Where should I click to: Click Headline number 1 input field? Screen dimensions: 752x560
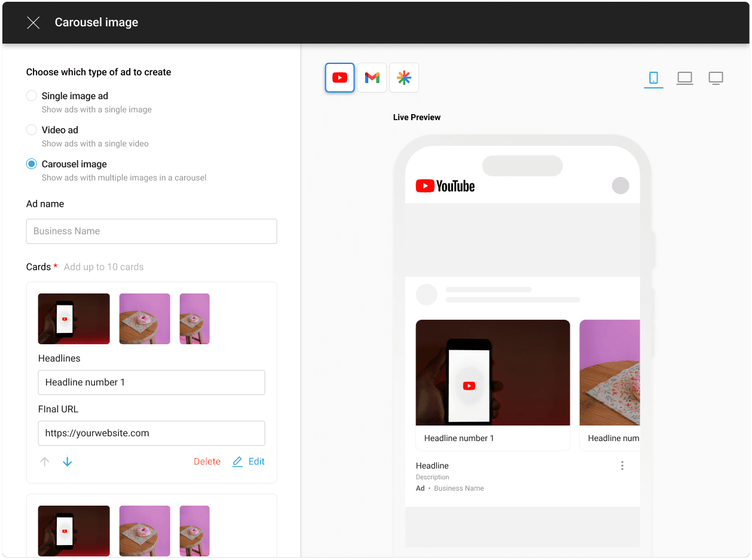151,382
